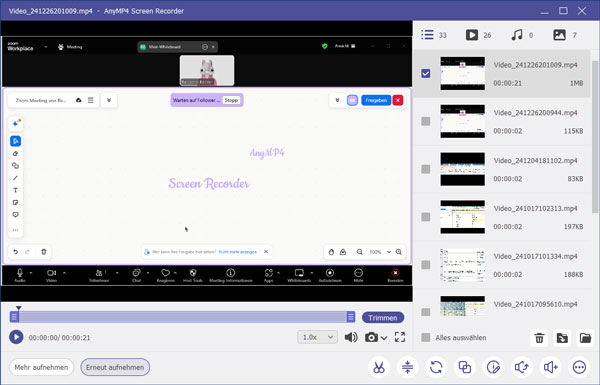Check Video_241226200944.mp4 checkbox
This screenshot has width=600, height=385.
coord(426,121)
